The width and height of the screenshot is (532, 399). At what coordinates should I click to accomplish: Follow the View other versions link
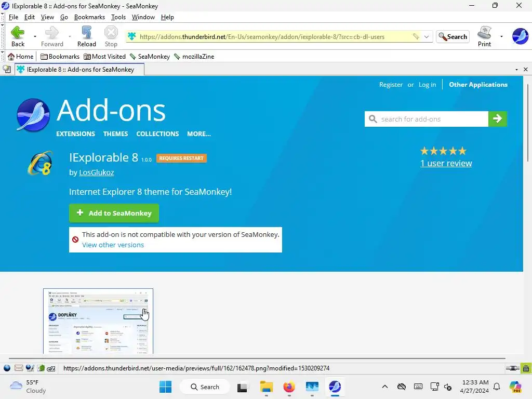[x=113, y=245]
